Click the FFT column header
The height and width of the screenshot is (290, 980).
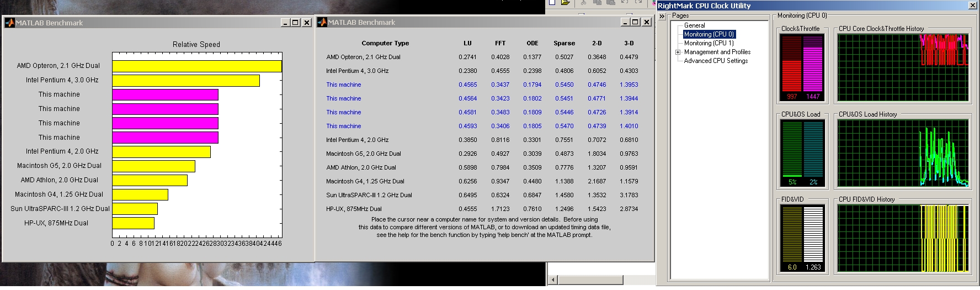coord(500,43)
